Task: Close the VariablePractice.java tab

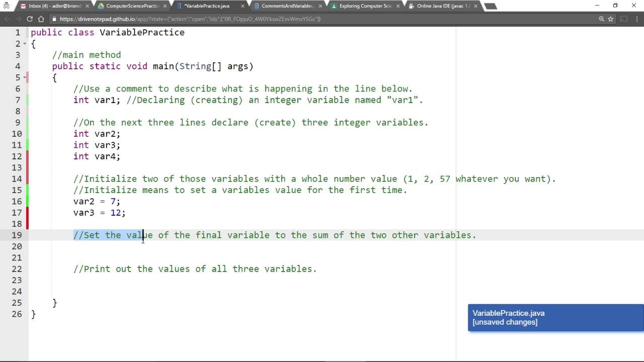Action: tap(243, 6)
